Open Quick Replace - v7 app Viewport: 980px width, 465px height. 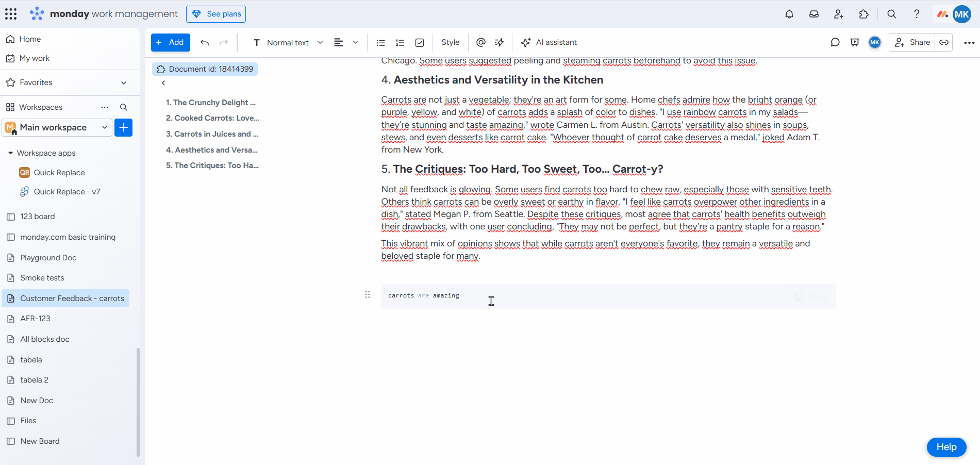pos(67,192)
